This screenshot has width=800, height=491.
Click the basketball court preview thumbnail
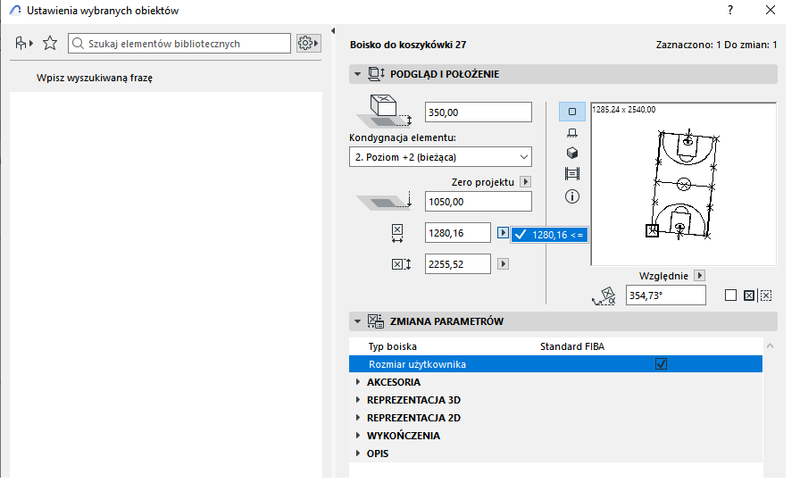pyautogui.click(x=684, y=184)
